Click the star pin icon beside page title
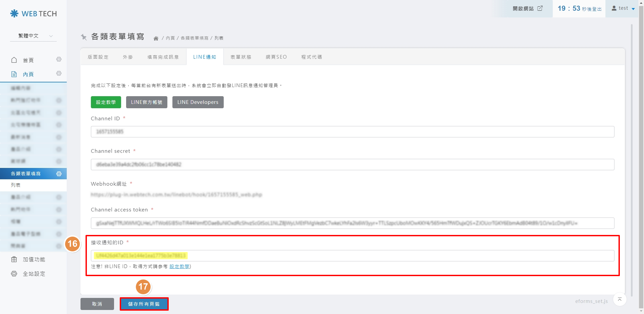 [x=84, y=37]
